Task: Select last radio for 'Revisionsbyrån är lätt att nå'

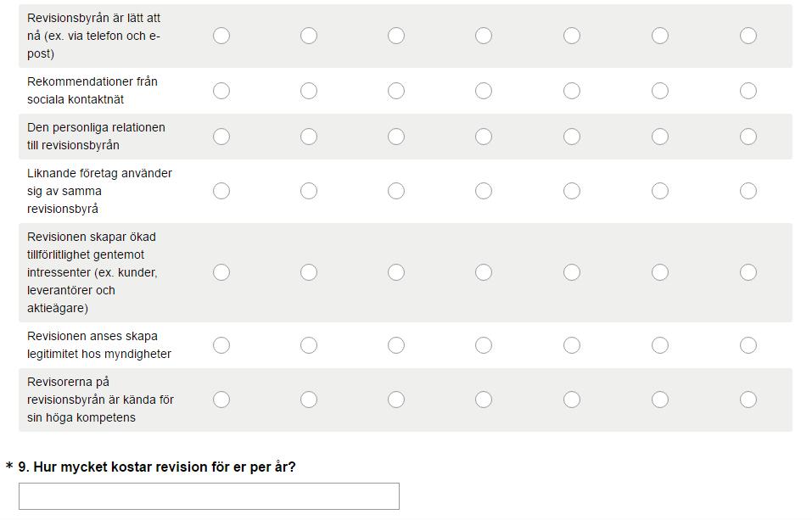Action: [x=748, y=36]
